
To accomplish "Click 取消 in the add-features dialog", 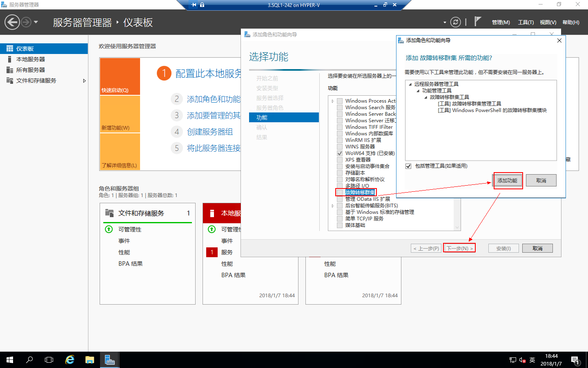I will pos(541,181).
